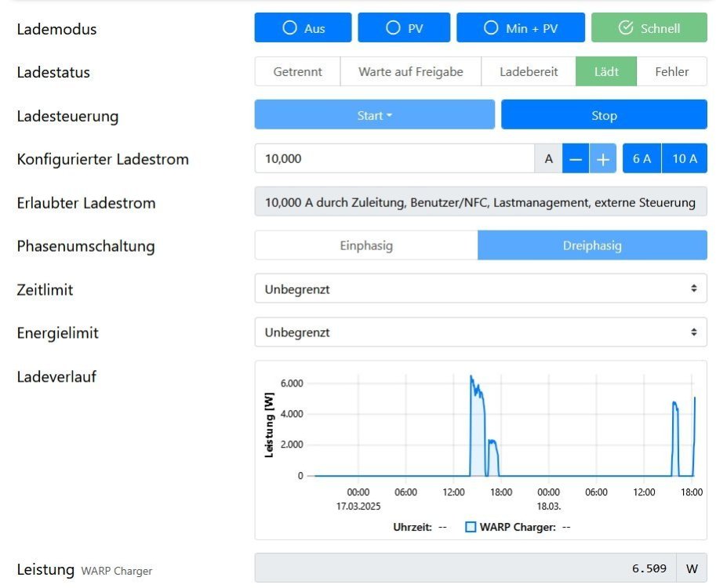716x588 pixels.
Task: Open the Energielimit dropdown showing Unbegrenzt
Action: click(x=480, y=332)
